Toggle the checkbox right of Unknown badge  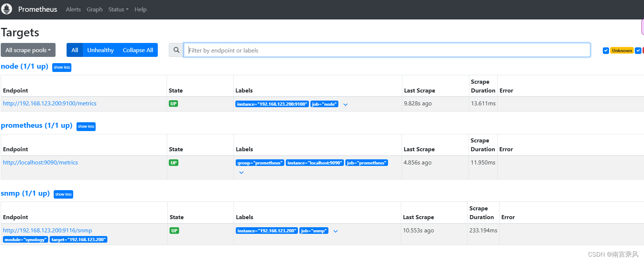tap(638, 51)
